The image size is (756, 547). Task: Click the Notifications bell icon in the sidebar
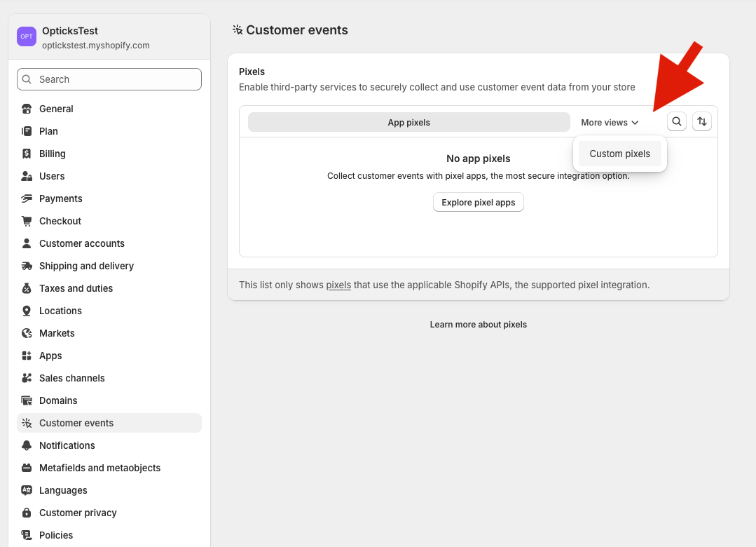(x=26, y=445)
